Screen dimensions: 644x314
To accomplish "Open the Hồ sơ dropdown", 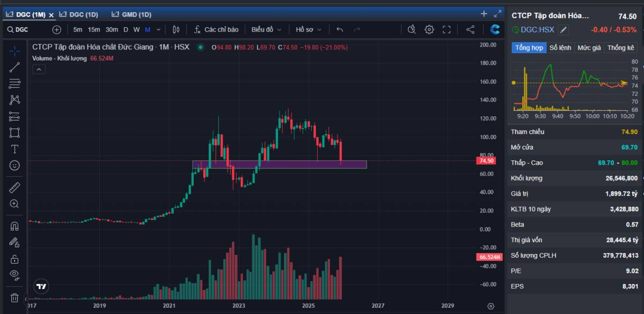I will [x=309, y=29].
